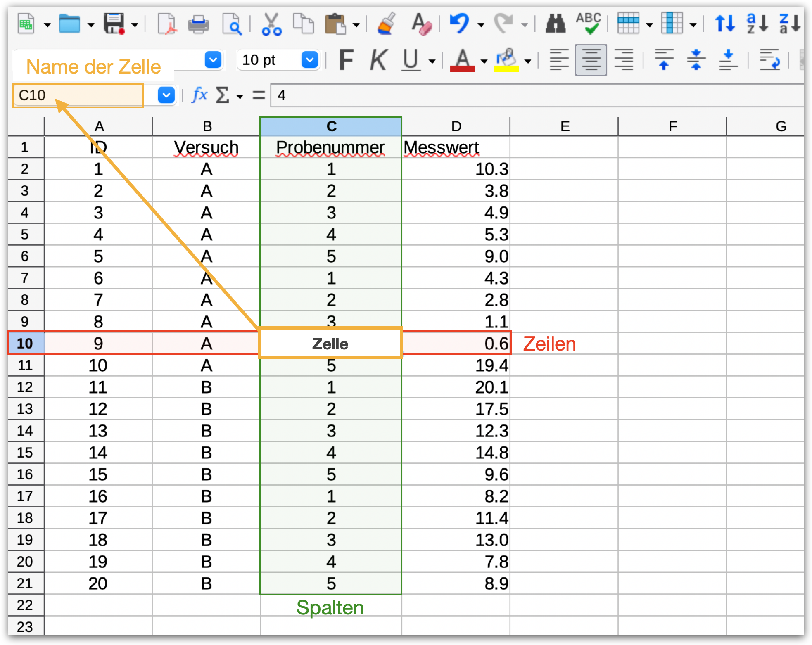This screenshot has width=812, height=645.
Task: Click the Find and Replace binoculars icon
Action: 556,24
